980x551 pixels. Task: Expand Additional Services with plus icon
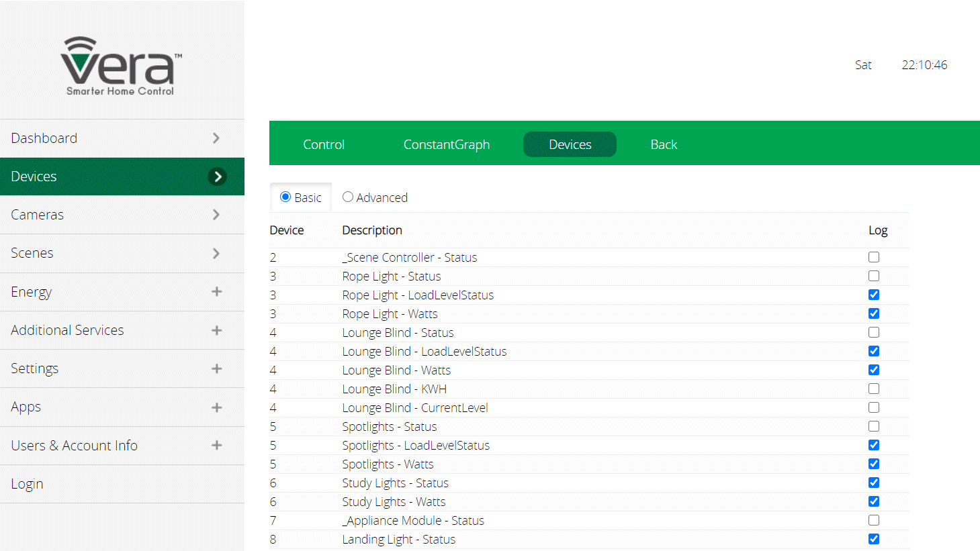point(216,330)
